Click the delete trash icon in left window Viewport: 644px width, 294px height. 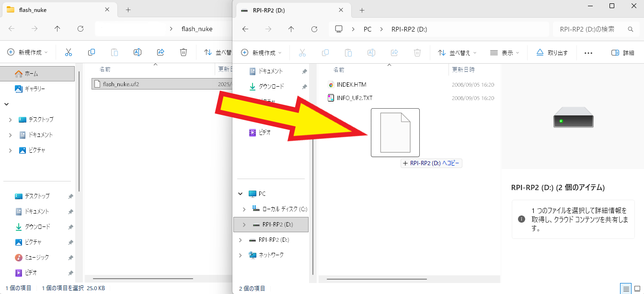(x=184, y=52)
